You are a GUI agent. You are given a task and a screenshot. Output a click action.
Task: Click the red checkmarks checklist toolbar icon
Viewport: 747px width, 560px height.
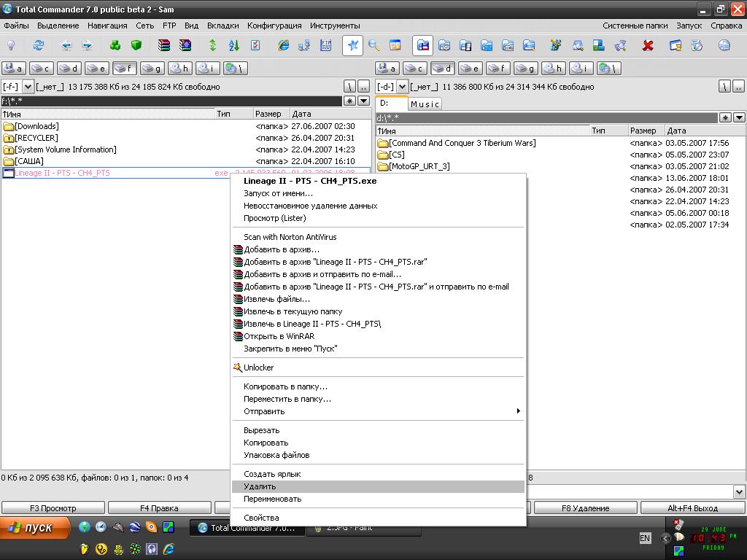tap(255, 46)
